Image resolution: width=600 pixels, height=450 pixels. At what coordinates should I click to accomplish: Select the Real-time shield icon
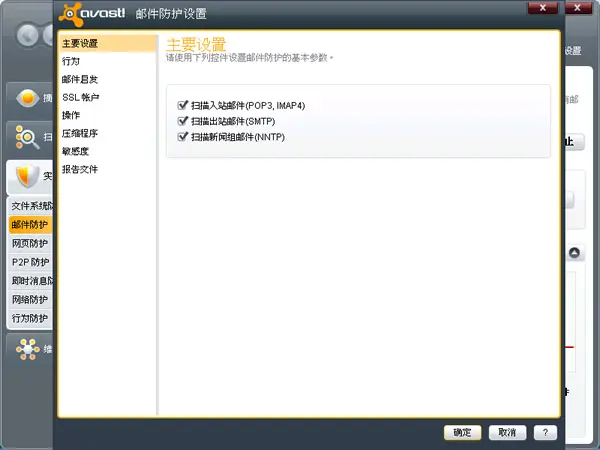click(28, 176)
